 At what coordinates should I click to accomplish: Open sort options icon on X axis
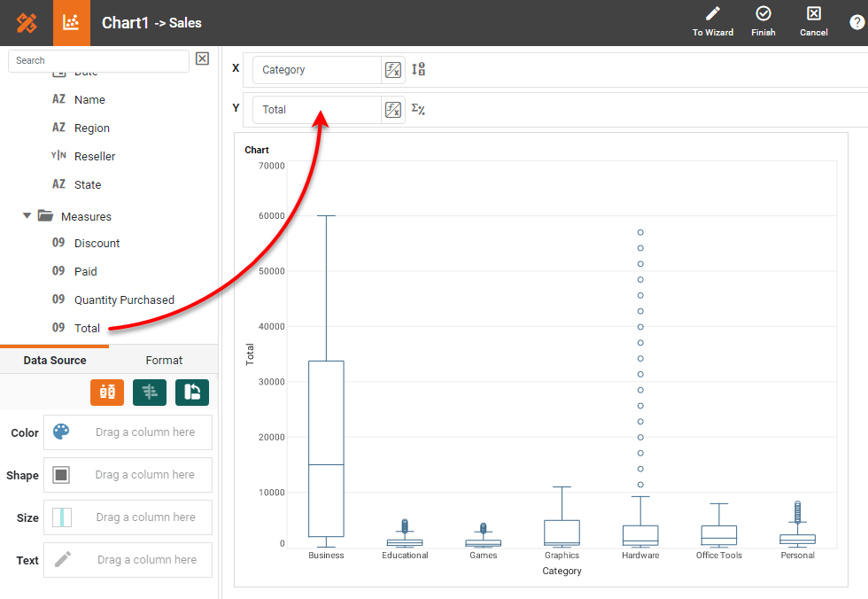pyautogui.click(x=419, y=69)
